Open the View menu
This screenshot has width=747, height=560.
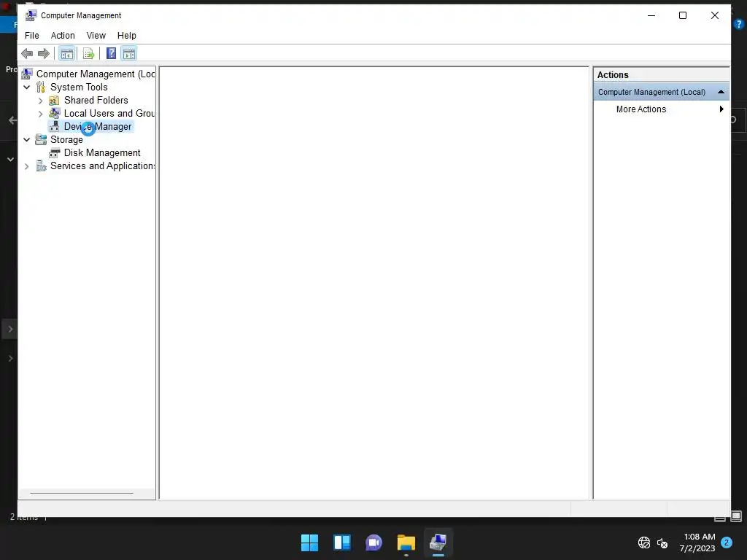96,36
